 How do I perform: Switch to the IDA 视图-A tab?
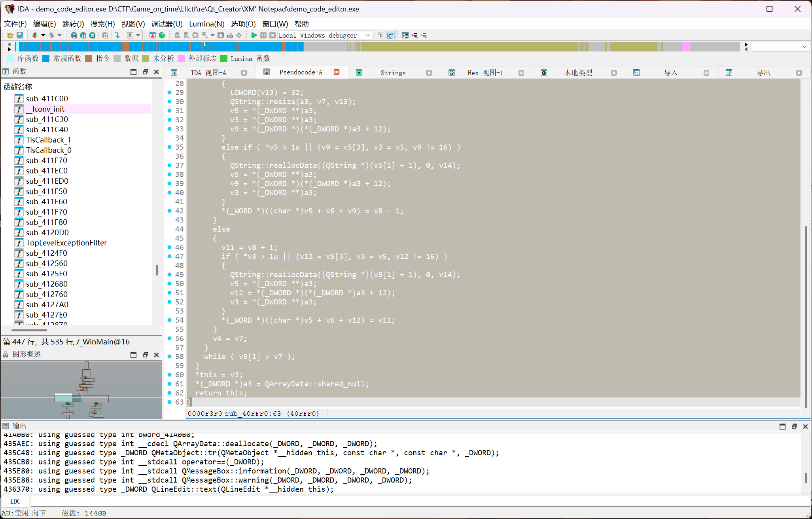(x=208, y=73)
